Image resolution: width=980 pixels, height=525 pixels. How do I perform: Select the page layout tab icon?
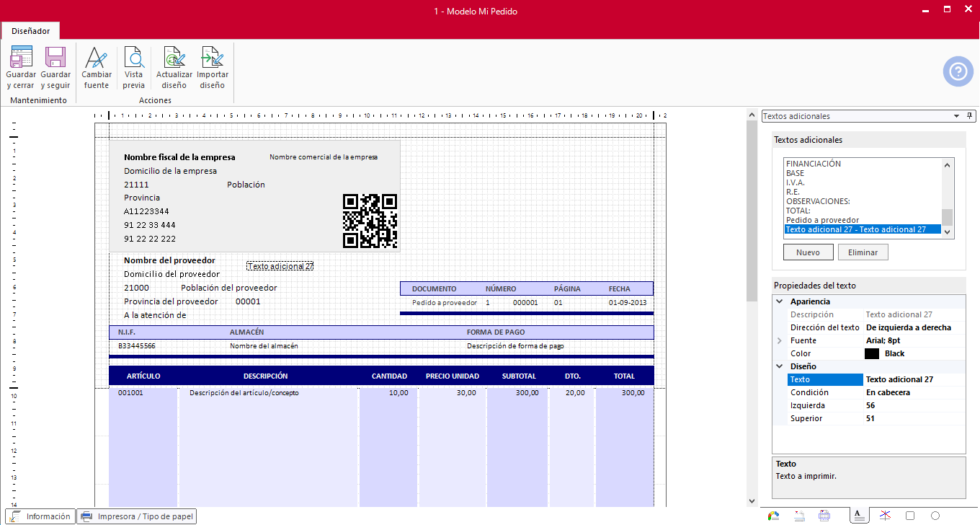[x=825, y=516]
